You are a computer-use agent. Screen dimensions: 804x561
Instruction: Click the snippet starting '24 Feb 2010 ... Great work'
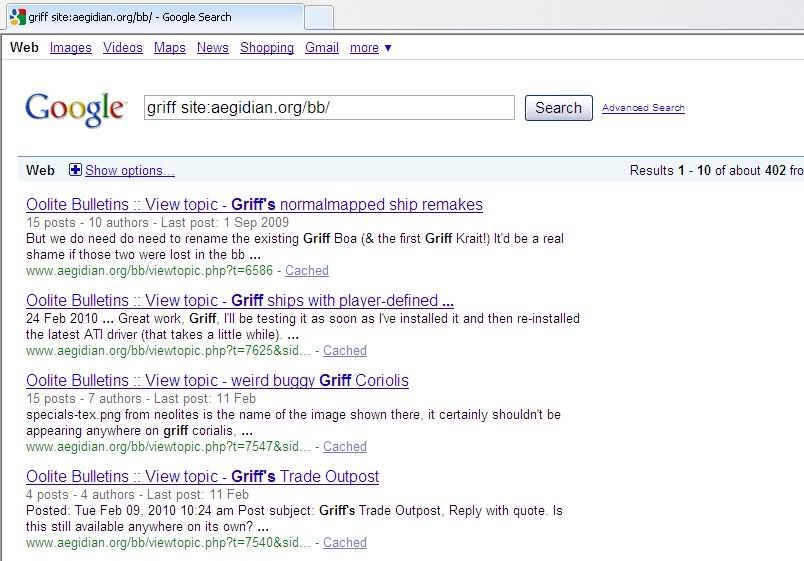(x=303, y=327)
